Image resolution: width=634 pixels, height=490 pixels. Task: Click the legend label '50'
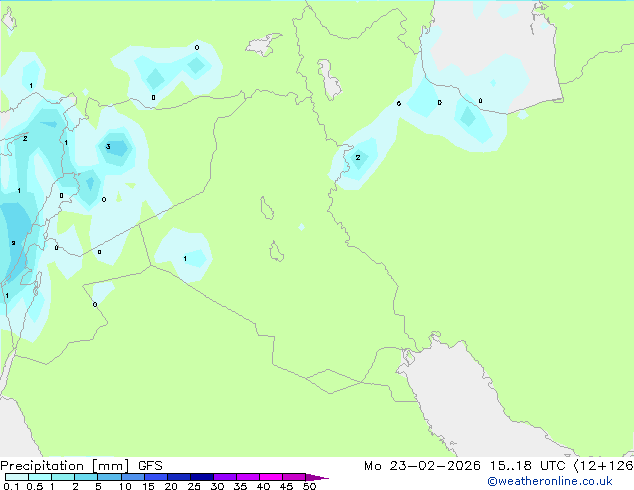[x=309, y=486]
